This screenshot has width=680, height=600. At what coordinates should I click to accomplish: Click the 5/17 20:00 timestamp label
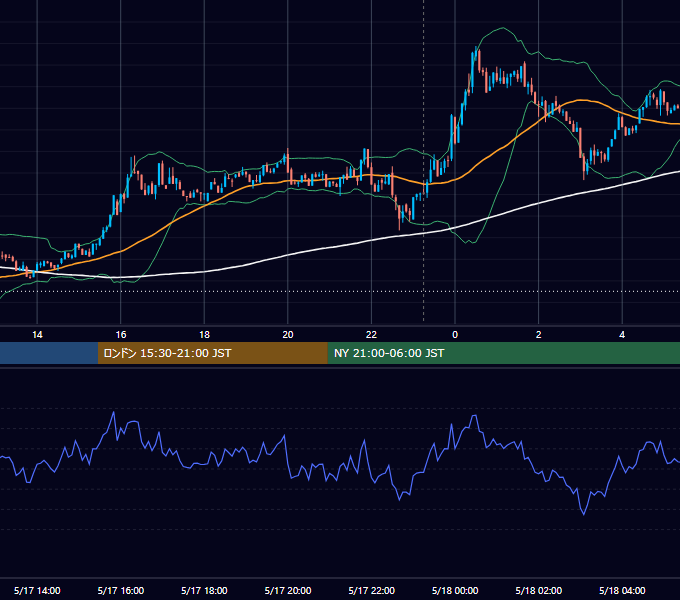288,590
